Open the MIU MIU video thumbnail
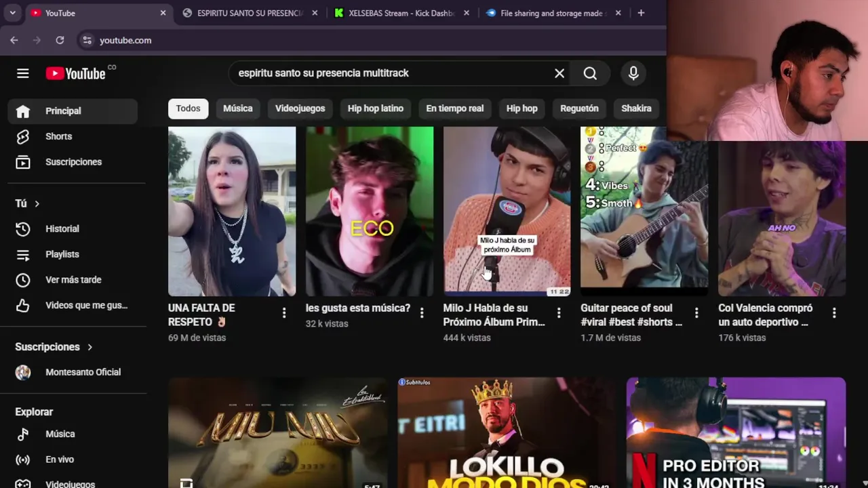Screen dimensions: 868x488 coord(278,432)
